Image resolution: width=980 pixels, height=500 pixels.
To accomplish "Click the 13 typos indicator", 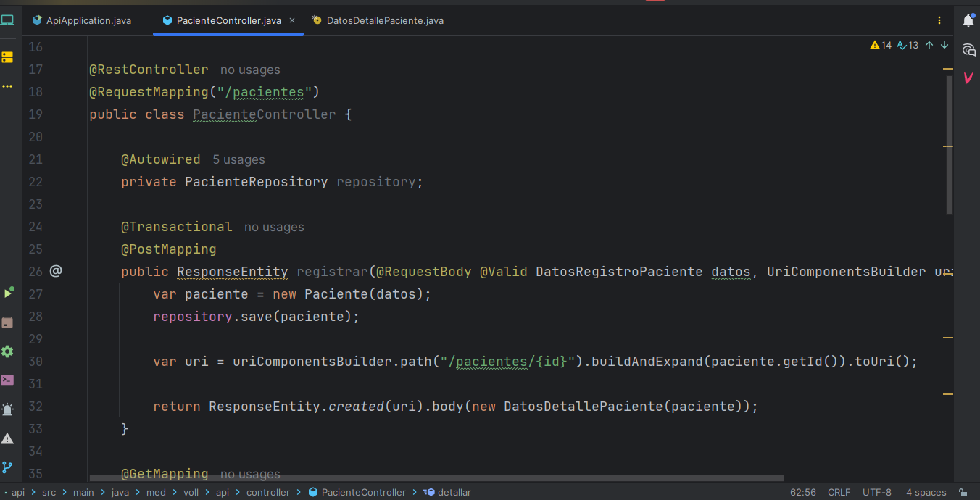I will pos(908,45).
